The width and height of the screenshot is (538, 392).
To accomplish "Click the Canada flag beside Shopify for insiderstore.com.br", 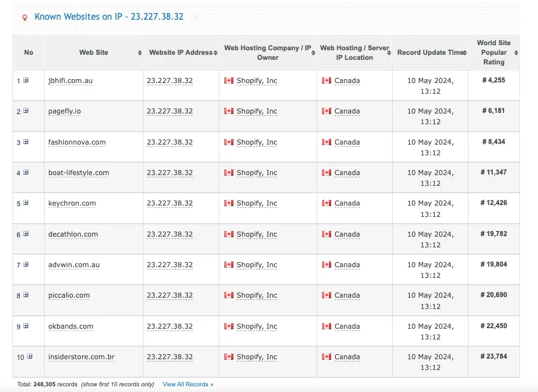I will coord(228,357).
